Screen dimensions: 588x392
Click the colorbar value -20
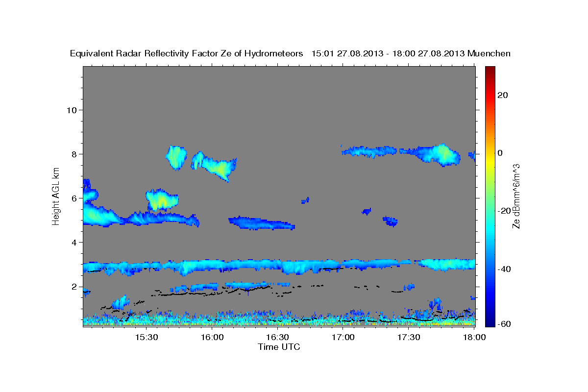click(505, 210)
